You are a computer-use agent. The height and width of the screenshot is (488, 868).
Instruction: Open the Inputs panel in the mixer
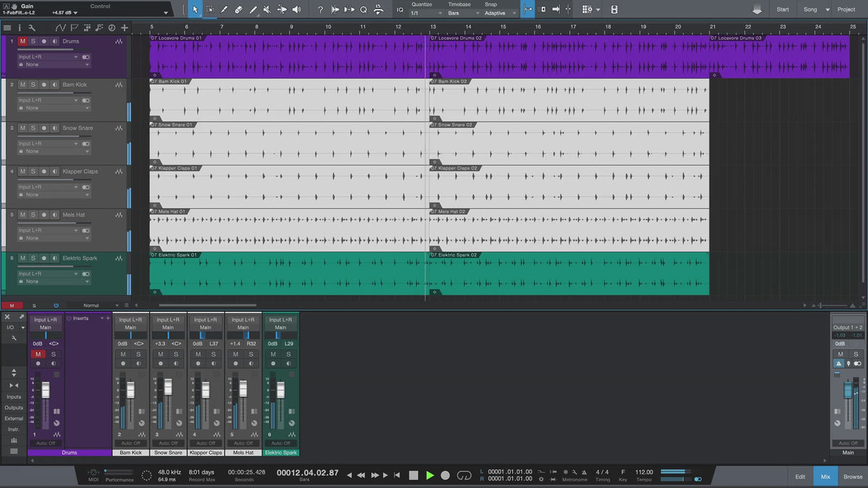click(x=14, y=397)
